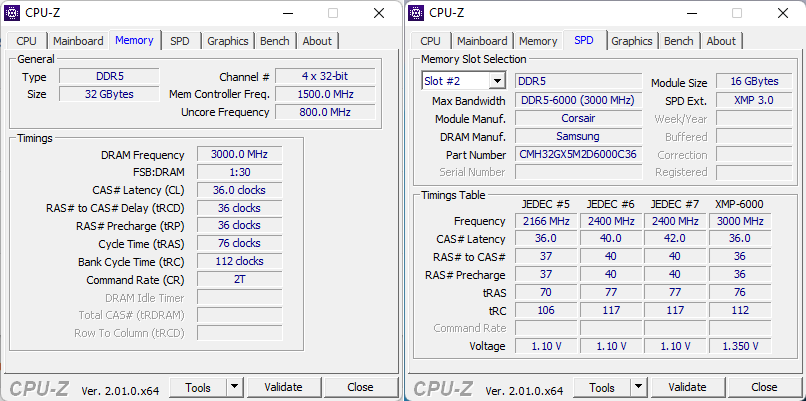This screenshot has height=401, width=806.
Task: Minimize the left CPU-Z window
Action: pyautogui.click(x=288, y=13)
